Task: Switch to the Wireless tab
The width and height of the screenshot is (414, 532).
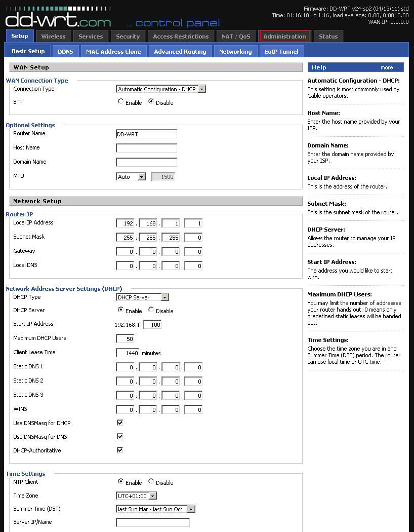Action: (x=53, y=36)
